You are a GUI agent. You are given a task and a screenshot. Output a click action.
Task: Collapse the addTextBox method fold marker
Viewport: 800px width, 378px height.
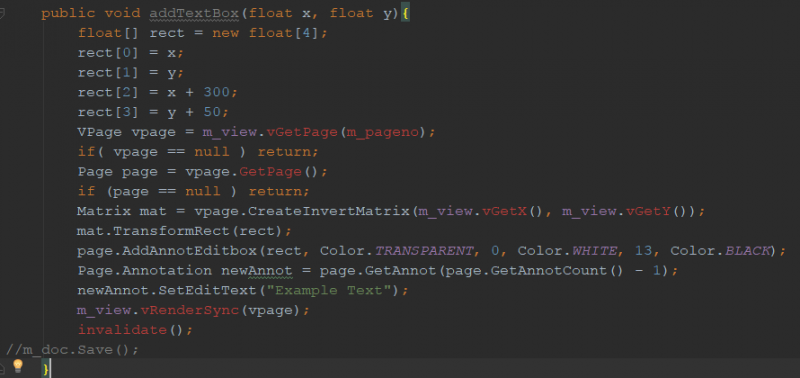2,13
